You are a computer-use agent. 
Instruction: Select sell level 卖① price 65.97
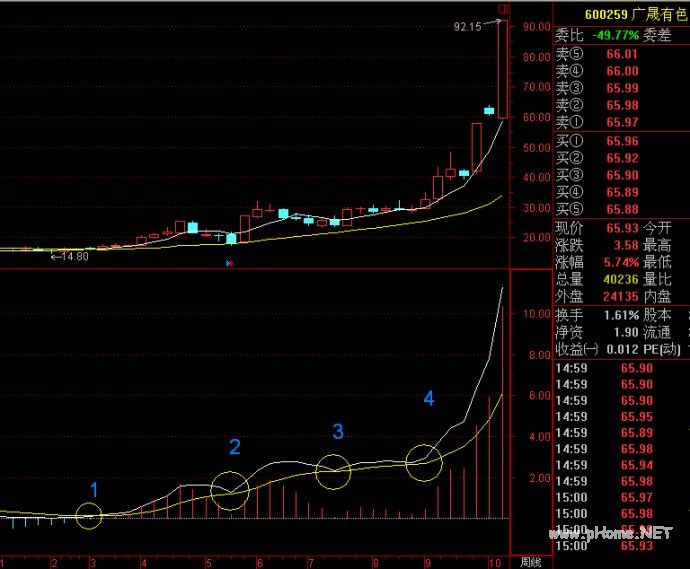click(622, 122)
